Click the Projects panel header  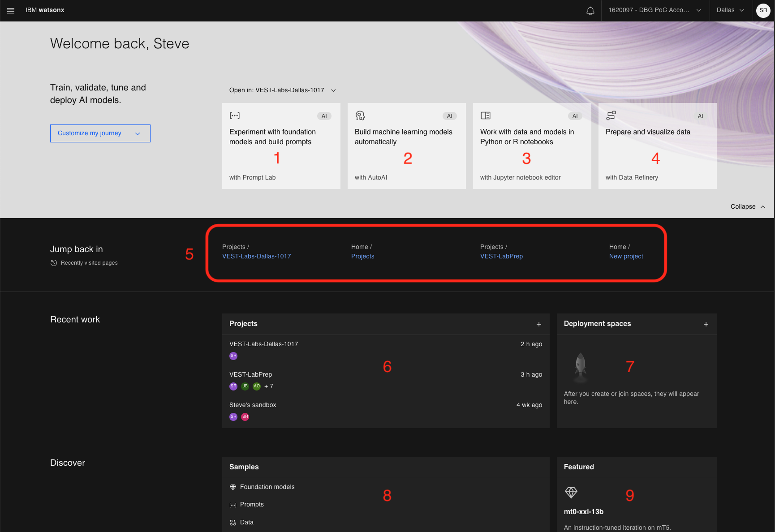(244, 324)
